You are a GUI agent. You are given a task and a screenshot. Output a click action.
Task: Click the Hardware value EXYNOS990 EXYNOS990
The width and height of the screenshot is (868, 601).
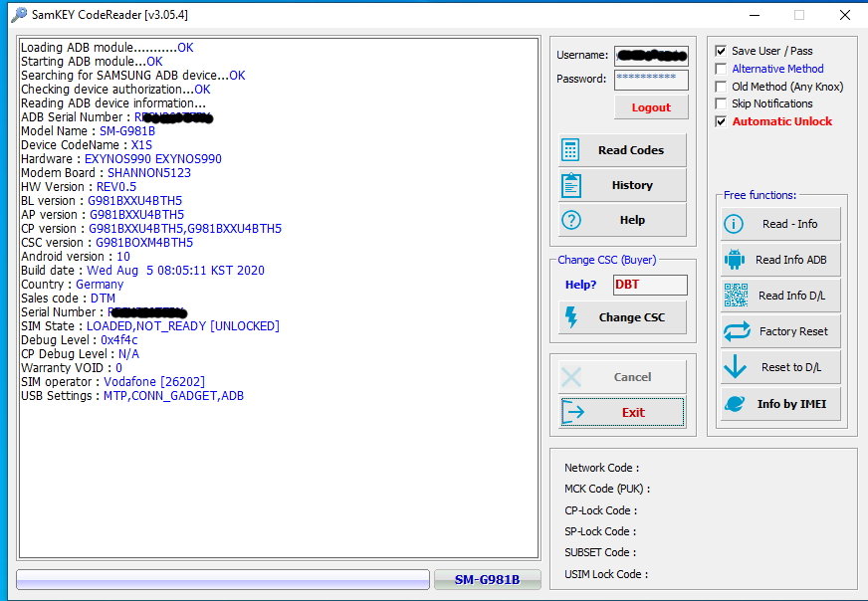[152, 159]
